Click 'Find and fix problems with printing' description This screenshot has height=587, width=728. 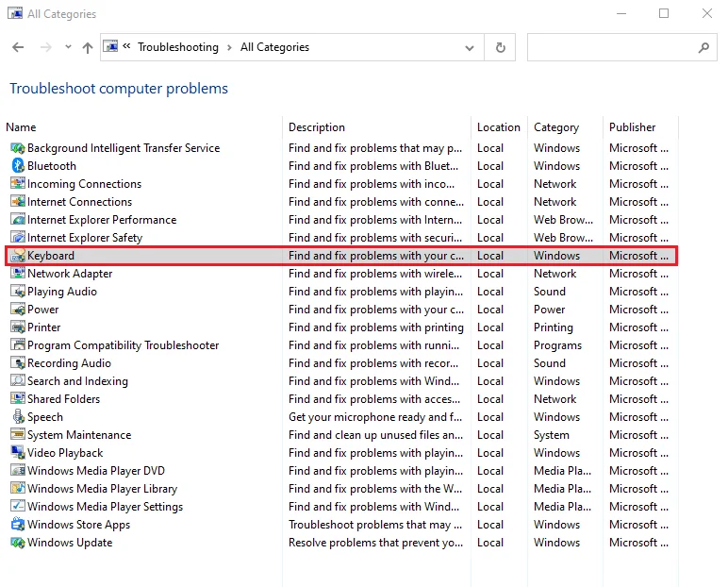pos(376,327)
